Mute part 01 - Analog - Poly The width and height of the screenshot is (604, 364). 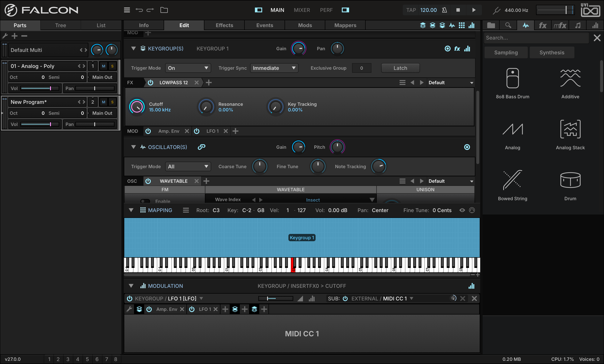click(x=104, y=66)
